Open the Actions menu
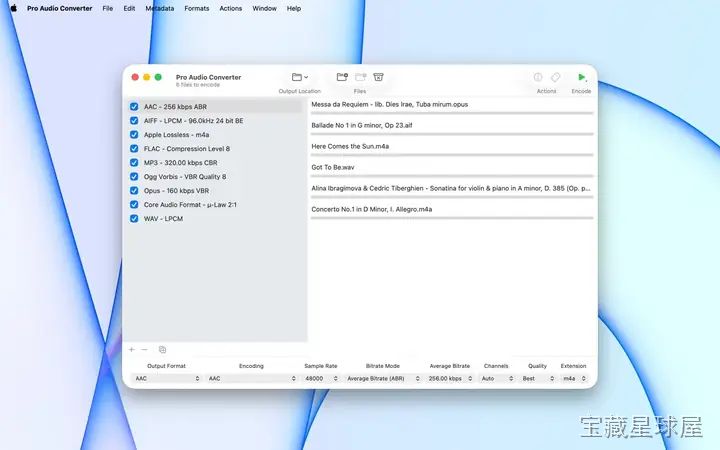 pyautogui.click(x=231, y=8)
